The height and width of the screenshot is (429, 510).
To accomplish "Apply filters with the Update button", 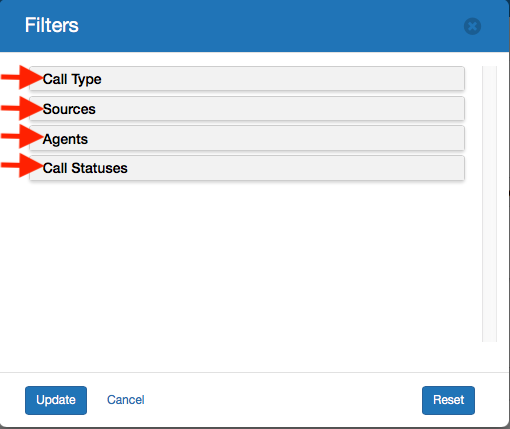I will [x=56, y=400].
